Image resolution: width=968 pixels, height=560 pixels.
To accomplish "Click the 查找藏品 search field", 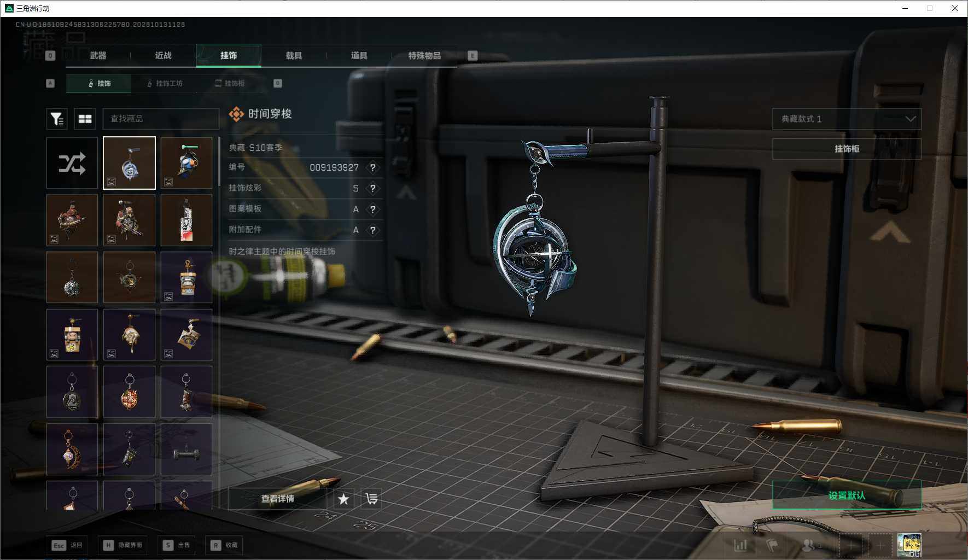I will (x=161, y=119).
